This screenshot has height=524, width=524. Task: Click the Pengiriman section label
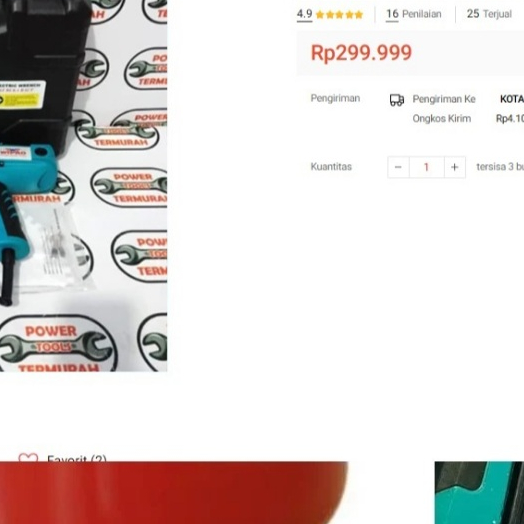tap(335, 99)
